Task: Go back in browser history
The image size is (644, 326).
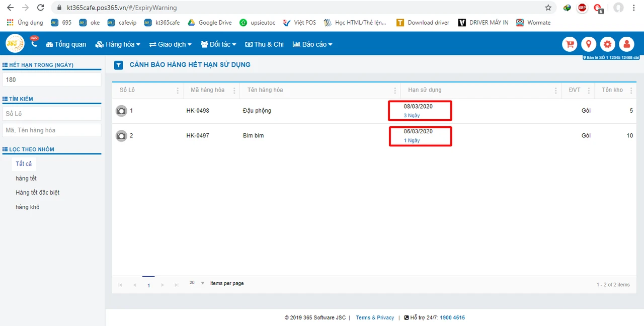Action: click(10, 8)
